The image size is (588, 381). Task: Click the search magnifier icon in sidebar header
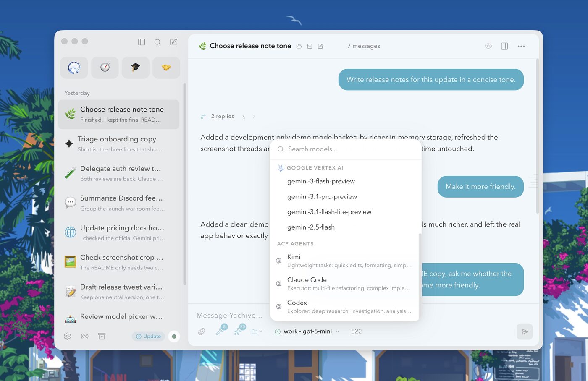(x=157, y=42)
